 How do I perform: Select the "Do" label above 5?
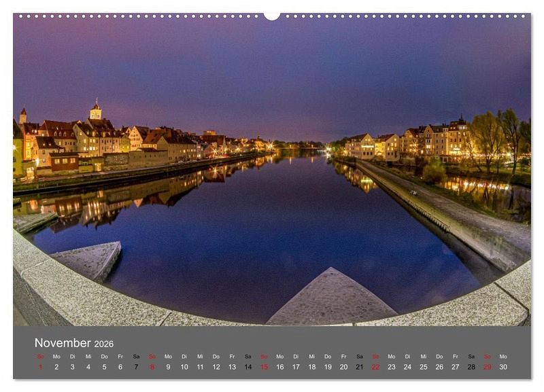click(105, 356)
